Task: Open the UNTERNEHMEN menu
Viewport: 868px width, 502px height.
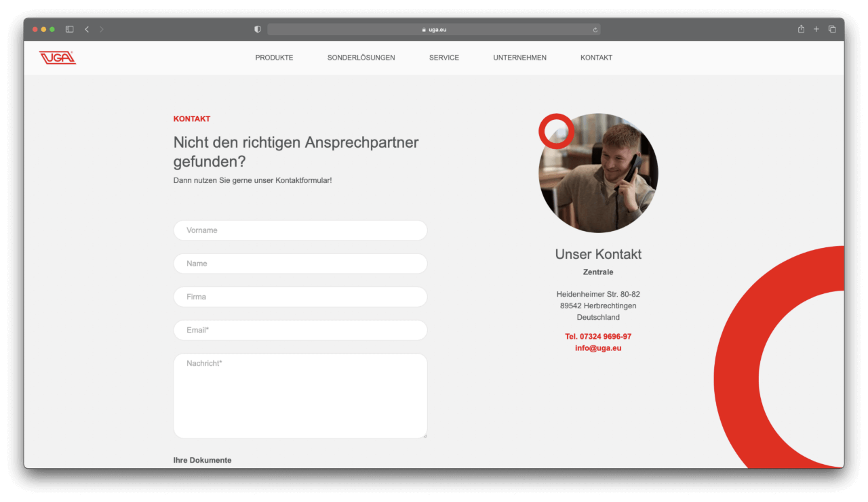Action: coord(519,58)
